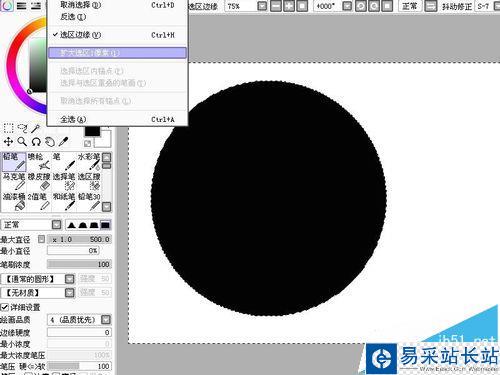This screenshot has width=500, height=375.
Task: Reset zoom with square button after plus
Action: coord(302,6)
